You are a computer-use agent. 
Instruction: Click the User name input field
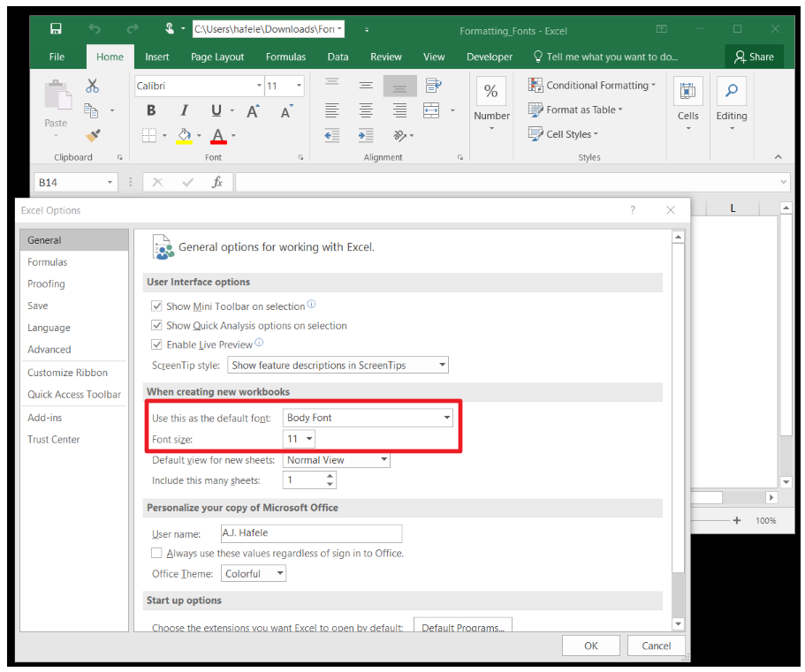tap(312, 533)
